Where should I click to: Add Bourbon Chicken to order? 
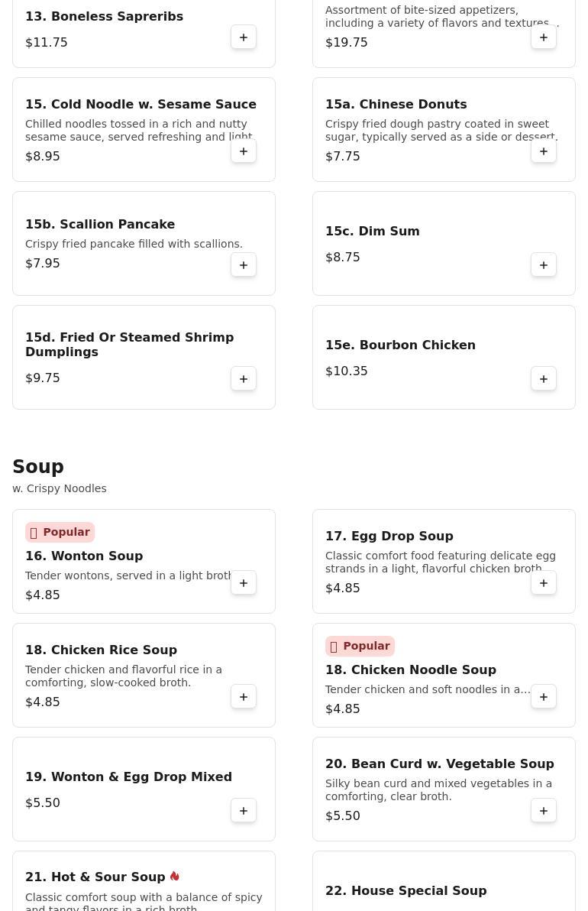click(x=544, y=379)
